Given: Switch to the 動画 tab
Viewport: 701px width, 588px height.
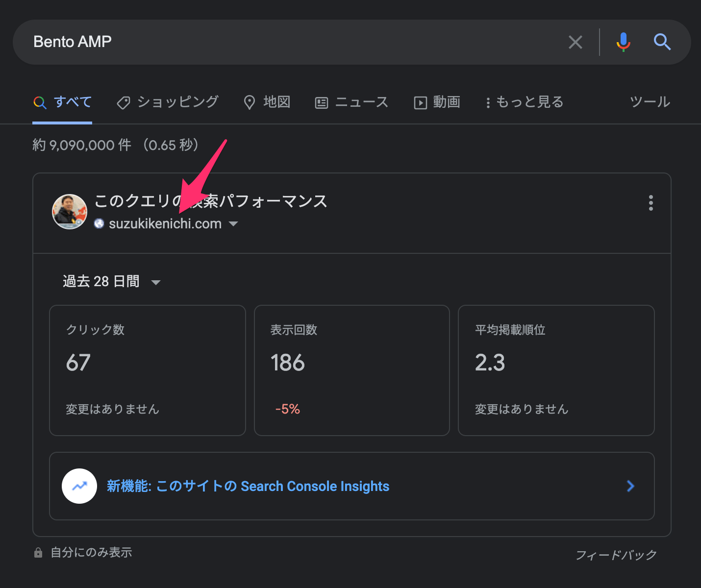Looking at the screenshot, I should pyautogui.click(x=437, y=102).
